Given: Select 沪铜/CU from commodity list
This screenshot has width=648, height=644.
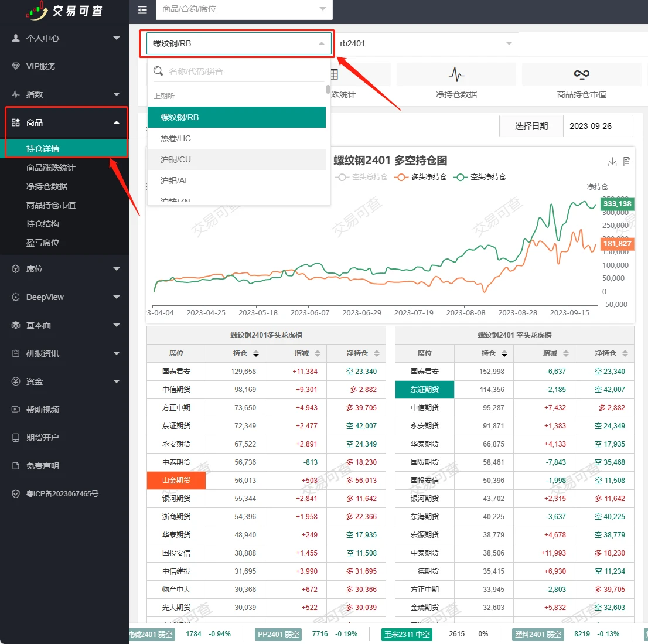Looking at the screenshot, I should click(x=236, y=159).
